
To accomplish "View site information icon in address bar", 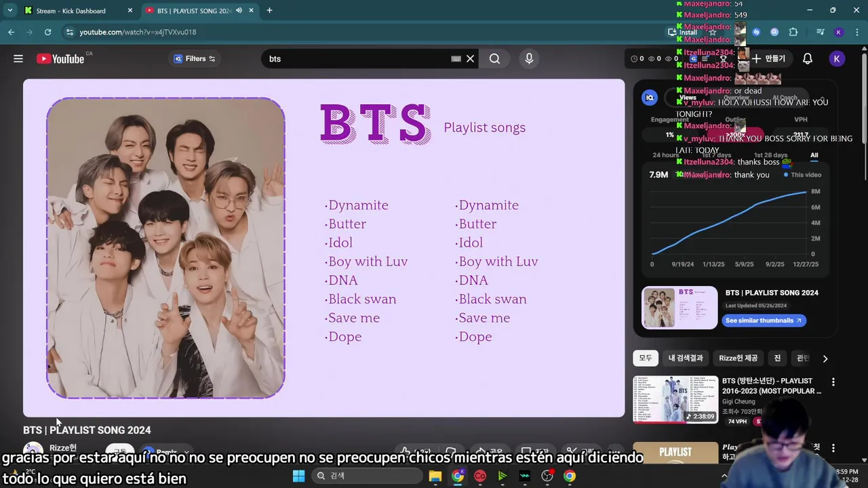I will [x=69, y=32].
